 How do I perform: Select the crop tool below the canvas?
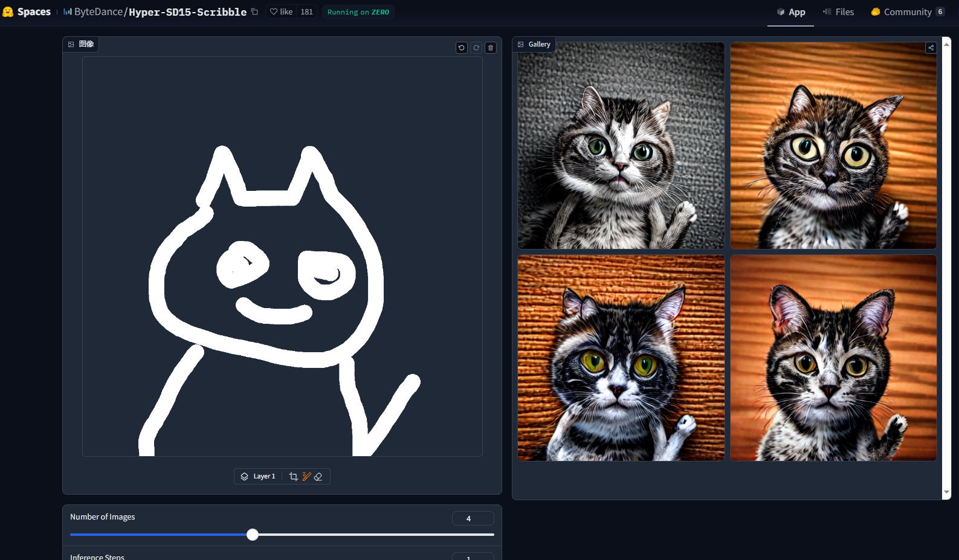[x=294, y=477]
